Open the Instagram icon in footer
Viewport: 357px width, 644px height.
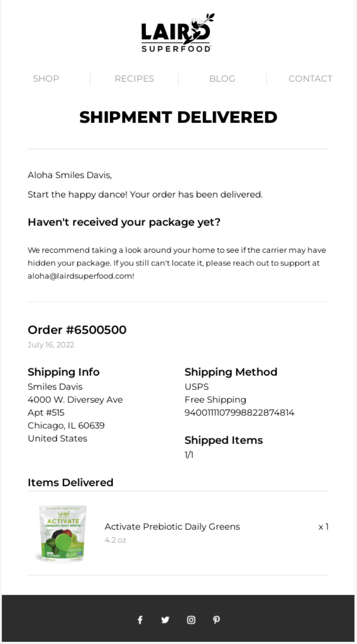pyautogui.click(x=191, y=620)
